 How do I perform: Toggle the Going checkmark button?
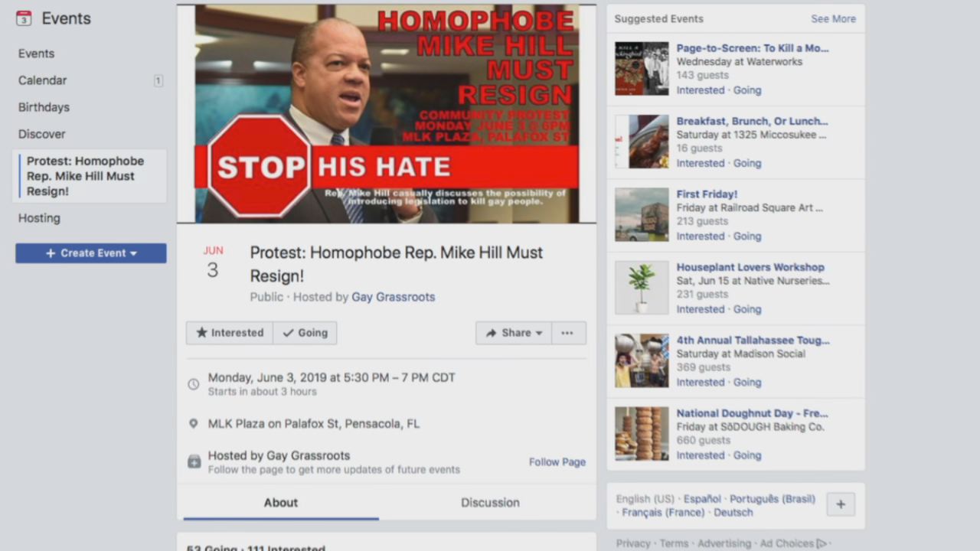(305, 333)
